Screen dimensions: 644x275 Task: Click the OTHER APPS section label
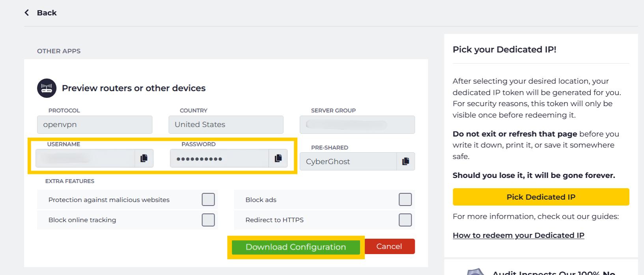pyautogui.click(x=59, y=51)
